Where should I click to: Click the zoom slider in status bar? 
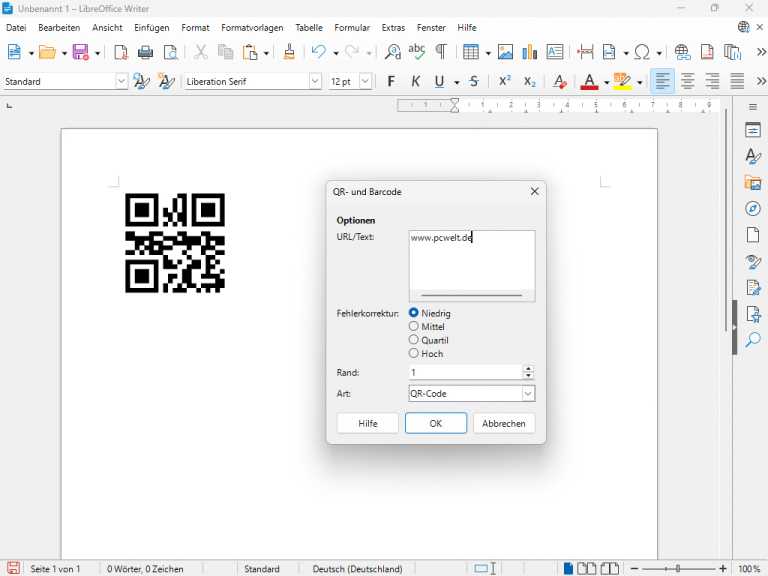[x=678, y=569]
